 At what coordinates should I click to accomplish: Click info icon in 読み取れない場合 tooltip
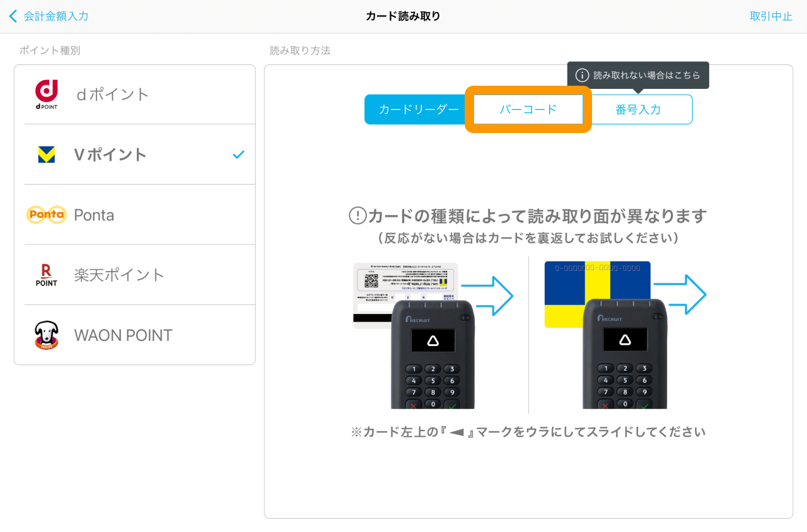point(583,75)
